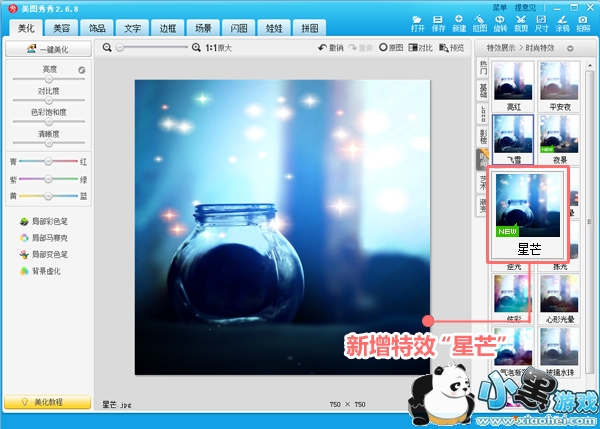Apply the 夜景 effect thumbnail

[559, 139]
